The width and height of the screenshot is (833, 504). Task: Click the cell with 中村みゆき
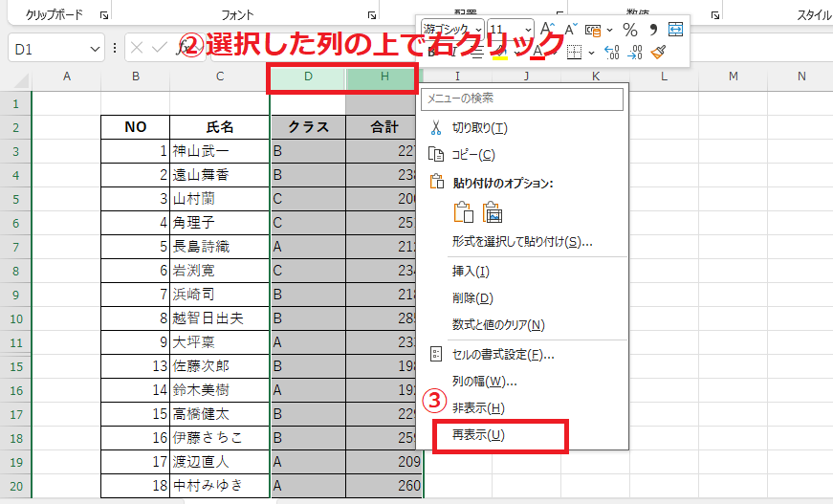pyautogui.click(x=220, y=486)
